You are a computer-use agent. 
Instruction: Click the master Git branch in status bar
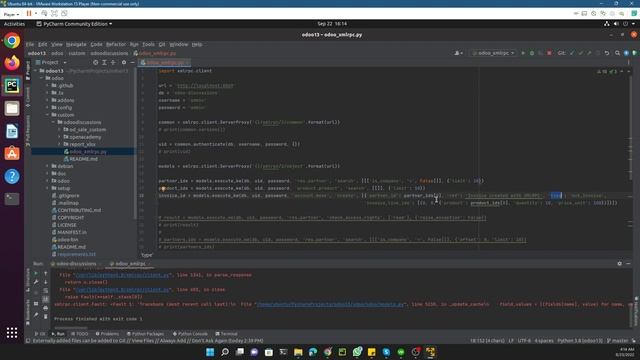pos(618,340)
